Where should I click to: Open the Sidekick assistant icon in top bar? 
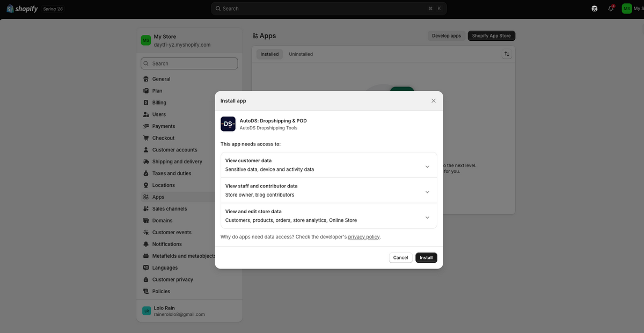[595, 9]
